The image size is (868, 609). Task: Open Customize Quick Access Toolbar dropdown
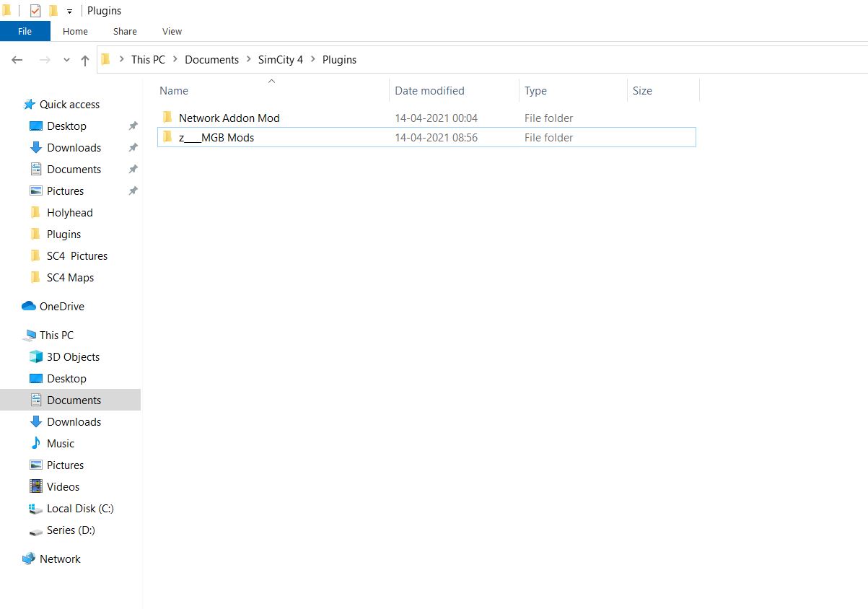click(69, 12)
